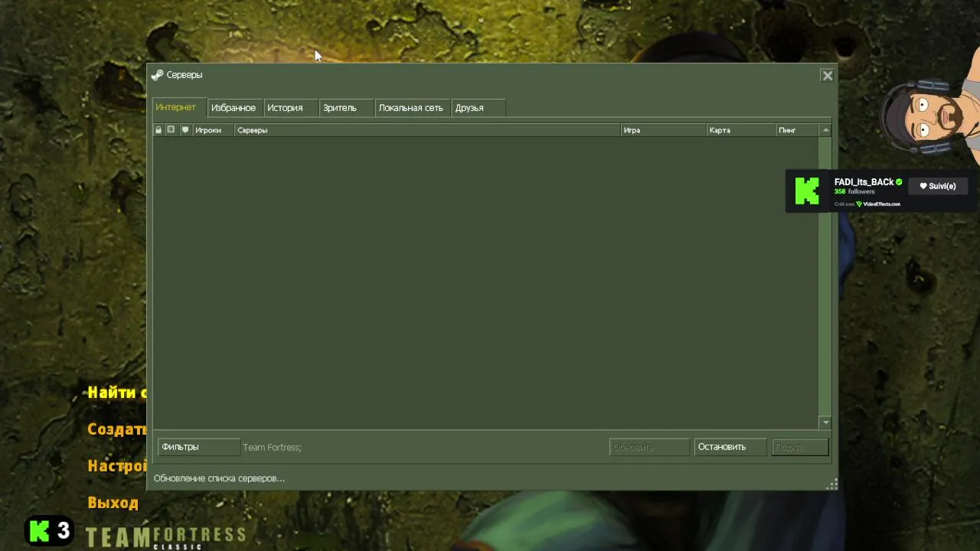Close the Серверы window

coord(827,75)
